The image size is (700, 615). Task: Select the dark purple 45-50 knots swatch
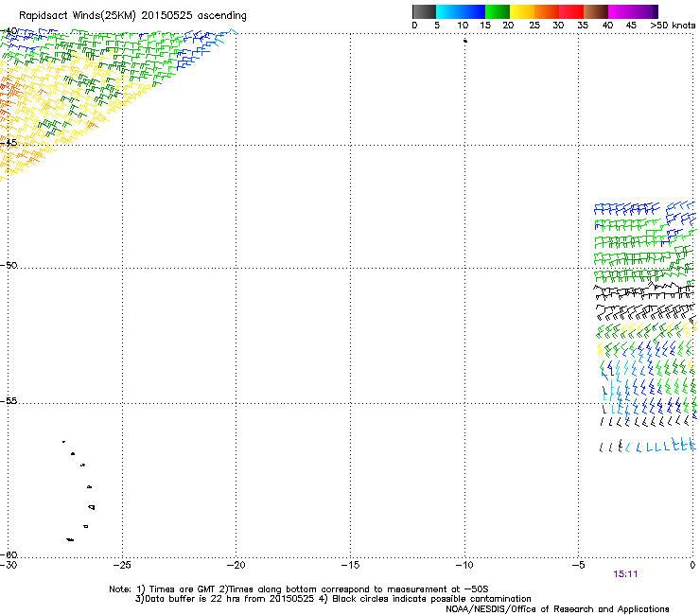tap(645, 11)
